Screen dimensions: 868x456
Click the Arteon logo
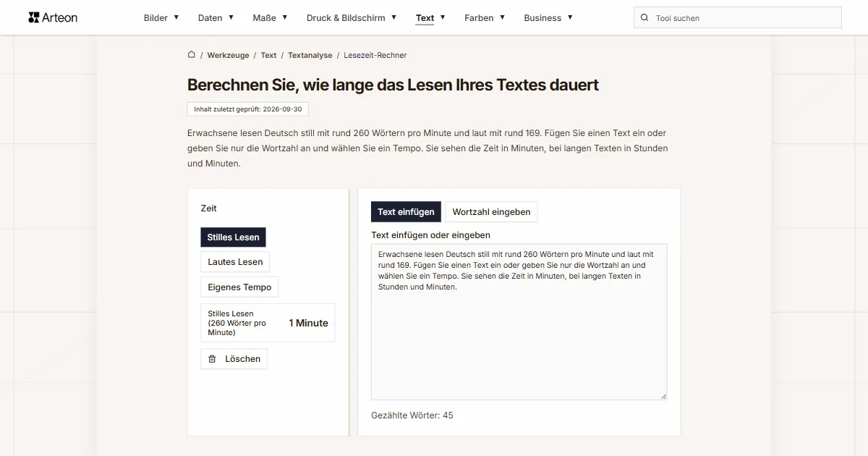pyautogui.click(x=53, y=17)
